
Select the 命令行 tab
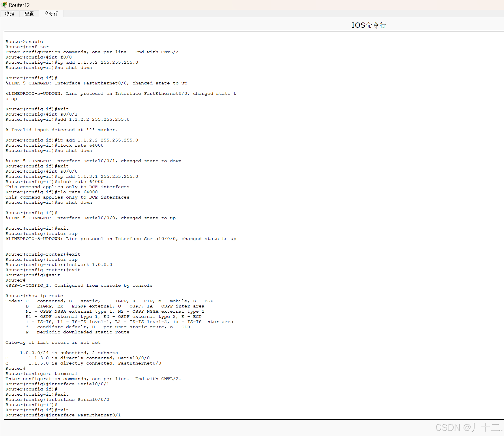click(51, 14)
